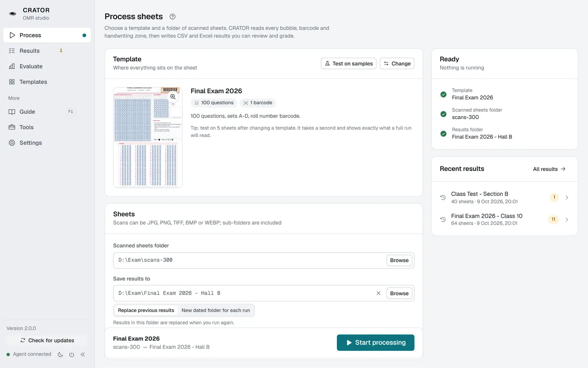Switch to dark mode with moon icon
The image size is (588, 368).
coord(60,355)
